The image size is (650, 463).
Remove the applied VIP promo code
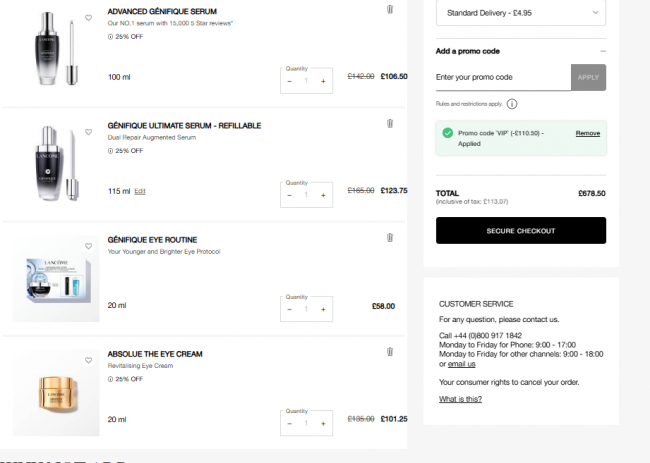point(587,133)
